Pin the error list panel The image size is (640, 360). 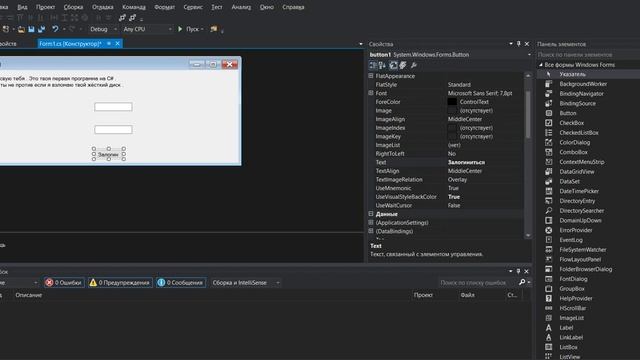point(518,271)
